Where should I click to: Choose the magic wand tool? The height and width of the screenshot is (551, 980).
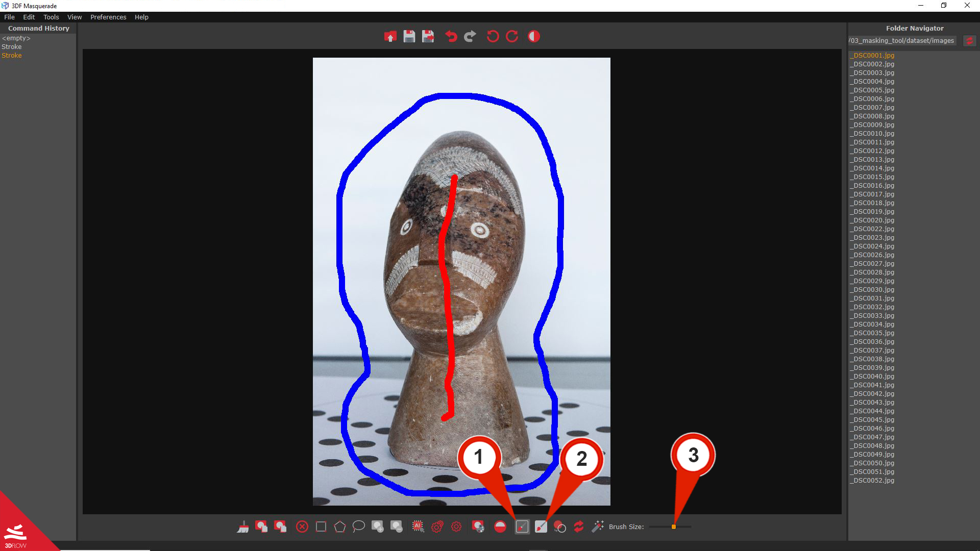coord(598,527)
